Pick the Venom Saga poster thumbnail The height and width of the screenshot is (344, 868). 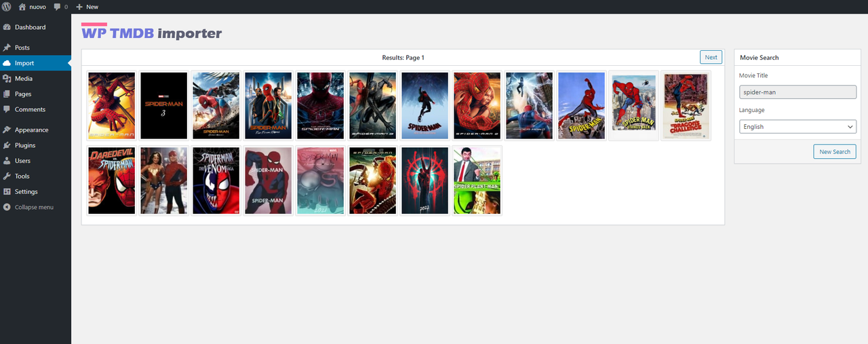pyautogui.click(x=216, y=180)
